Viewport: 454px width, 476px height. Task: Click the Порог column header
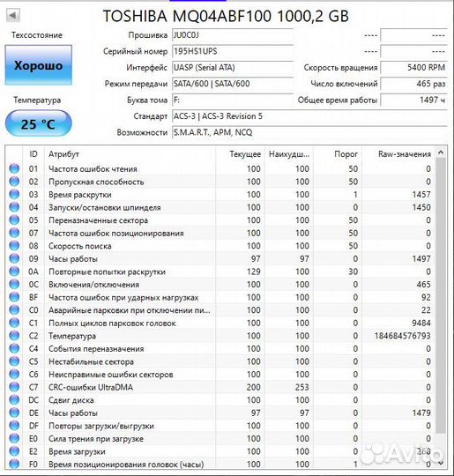[x=338, y=154]
